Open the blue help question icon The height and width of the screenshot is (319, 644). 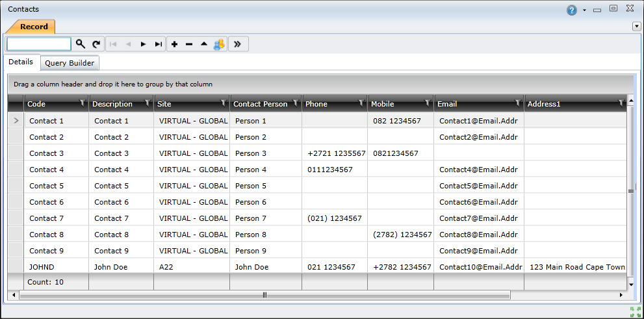pos(572,10)
